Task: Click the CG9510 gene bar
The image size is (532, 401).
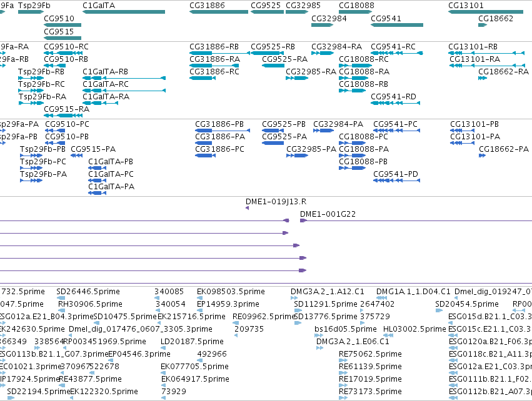Action: pyautogui.click(x=63, y=25)
